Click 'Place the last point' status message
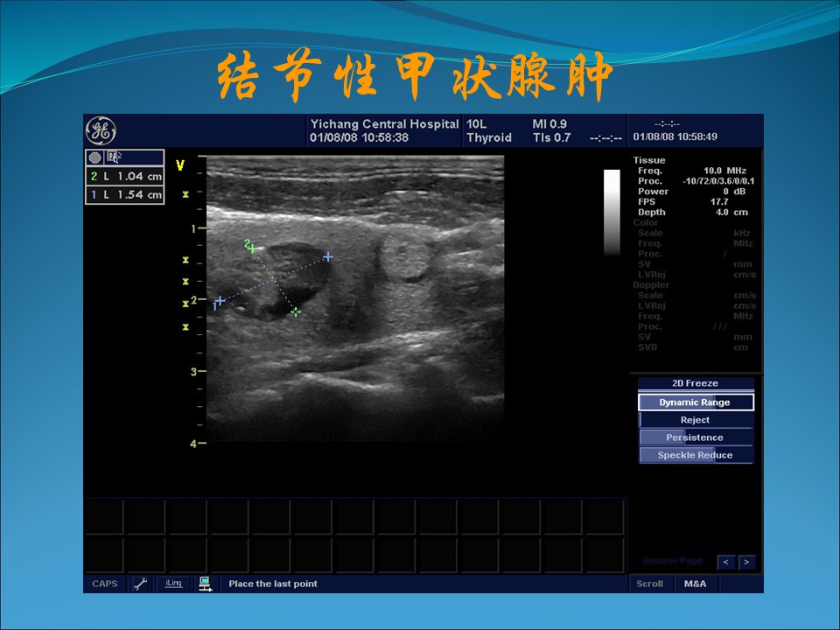Screen dimensions: 840x630 click(x=273, y=584)
